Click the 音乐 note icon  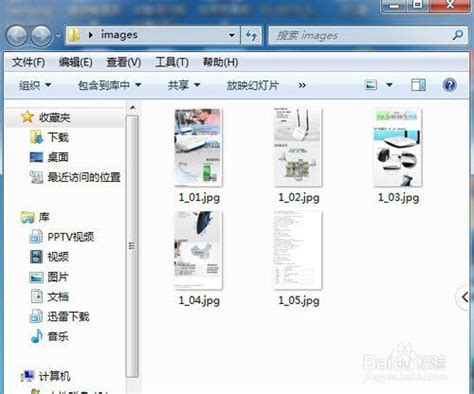(37, 336)
